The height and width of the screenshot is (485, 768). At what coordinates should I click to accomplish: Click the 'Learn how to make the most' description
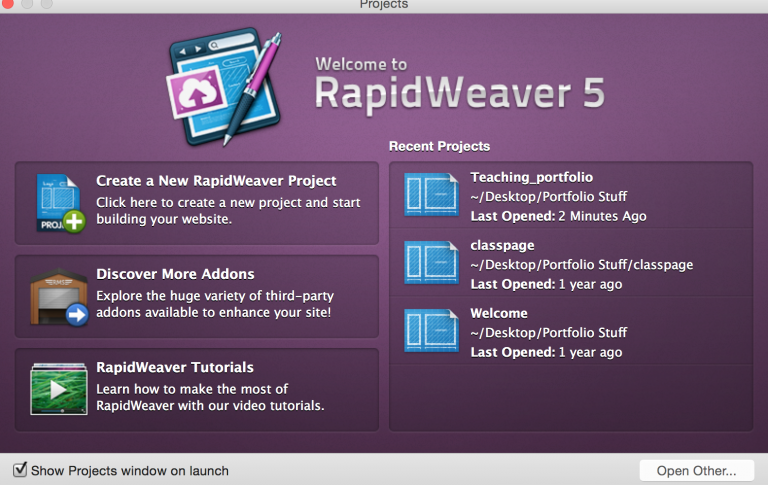tap(210, 397)
